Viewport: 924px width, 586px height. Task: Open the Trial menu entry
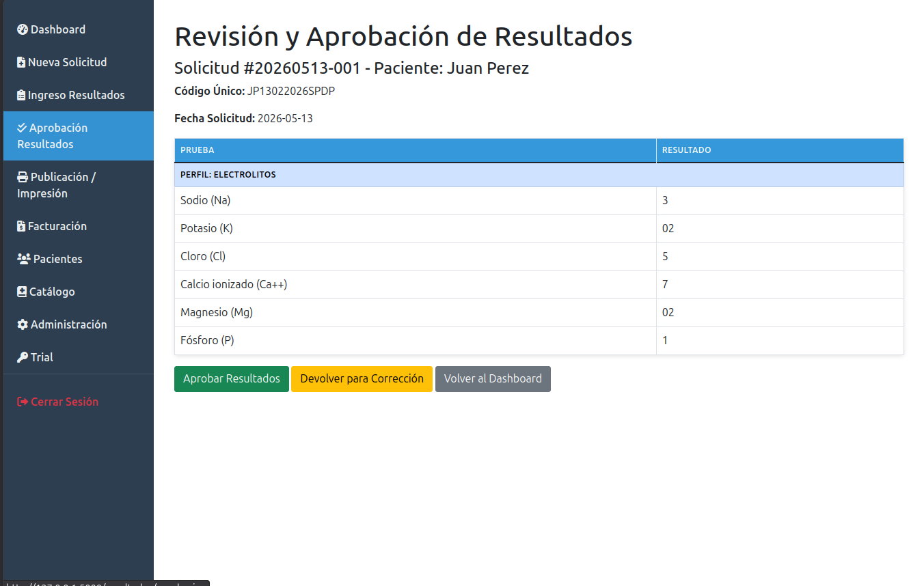[78, 357]
